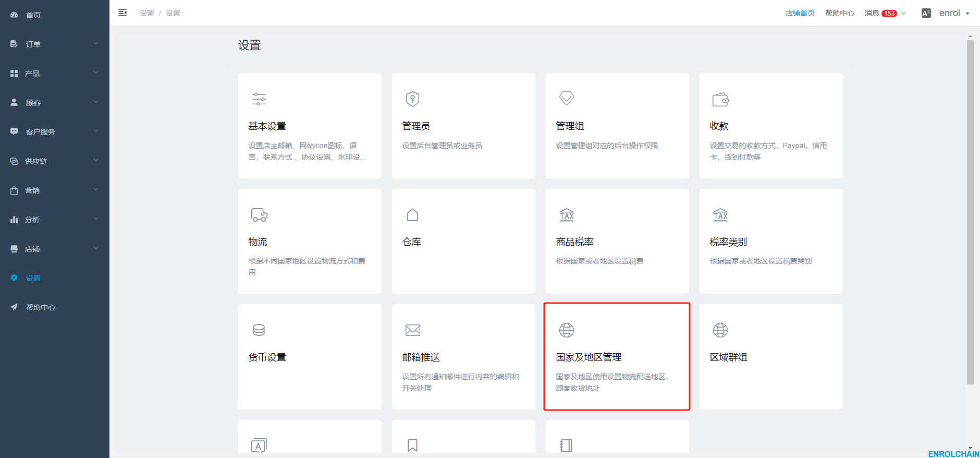
Task: Expand the 分析 sidebar menu chevron
Action: click(x=96, y=219)
